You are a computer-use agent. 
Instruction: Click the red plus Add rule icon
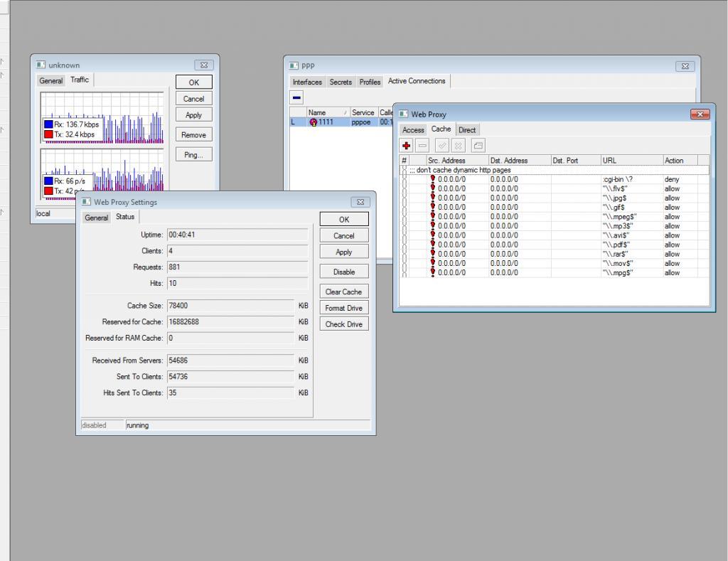click(x=407, y=145)
